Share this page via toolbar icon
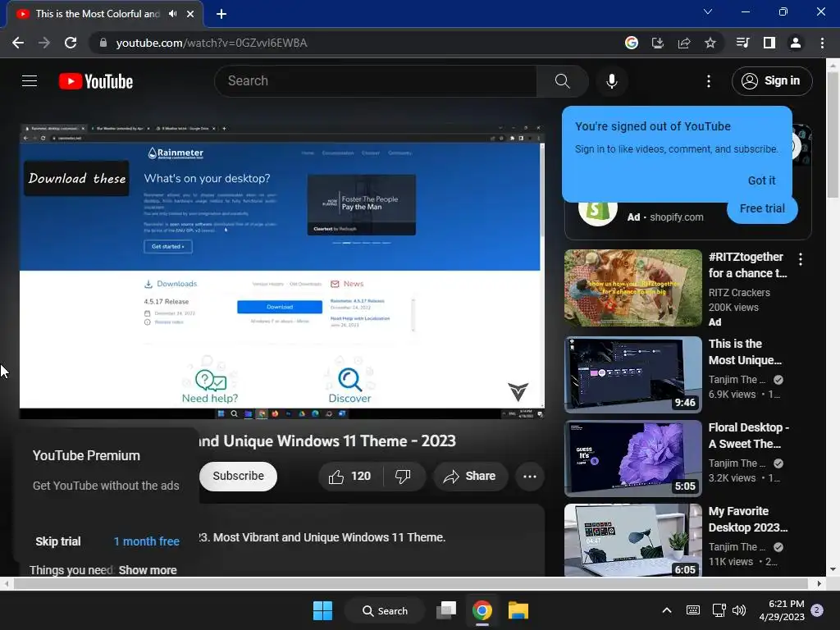 (x=683, y=43)
